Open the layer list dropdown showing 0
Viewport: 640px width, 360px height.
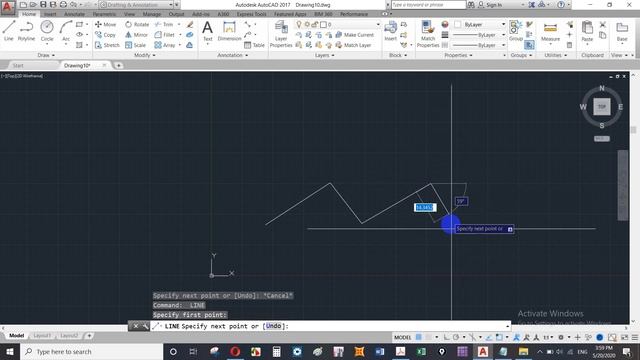338,24
